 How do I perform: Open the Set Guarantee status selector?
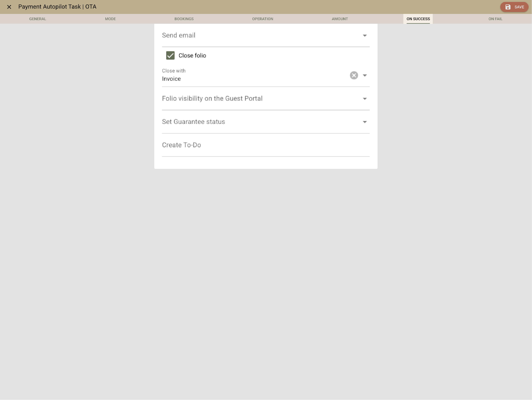pyautogui.click(x=265, y=122)
